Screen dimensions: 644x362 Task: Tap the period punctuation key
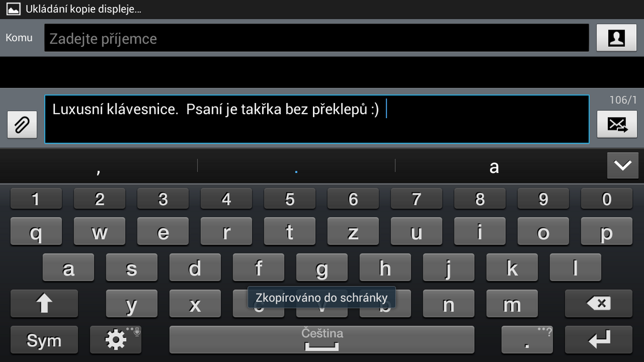(x=527, y=339)
